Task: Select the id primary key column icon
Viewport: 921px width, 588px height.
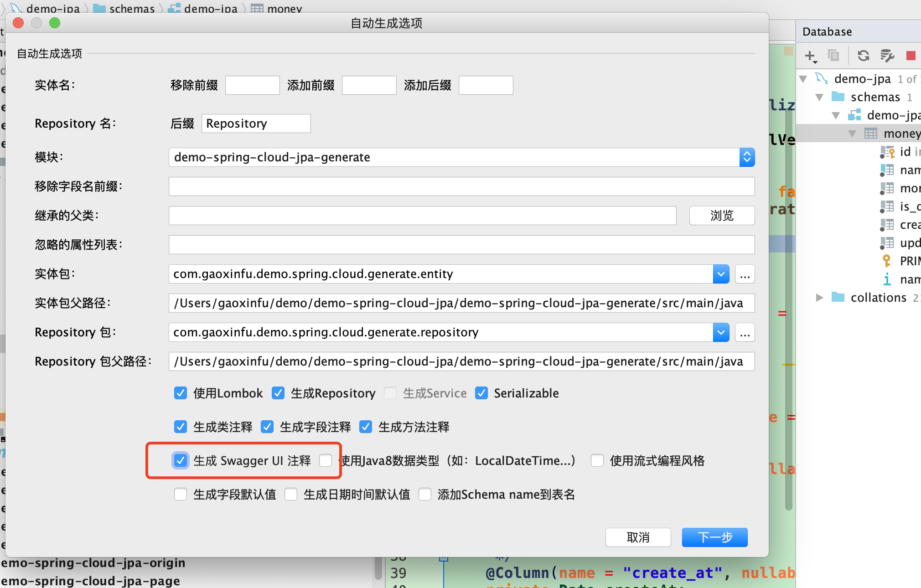Action: pos(887,152)
